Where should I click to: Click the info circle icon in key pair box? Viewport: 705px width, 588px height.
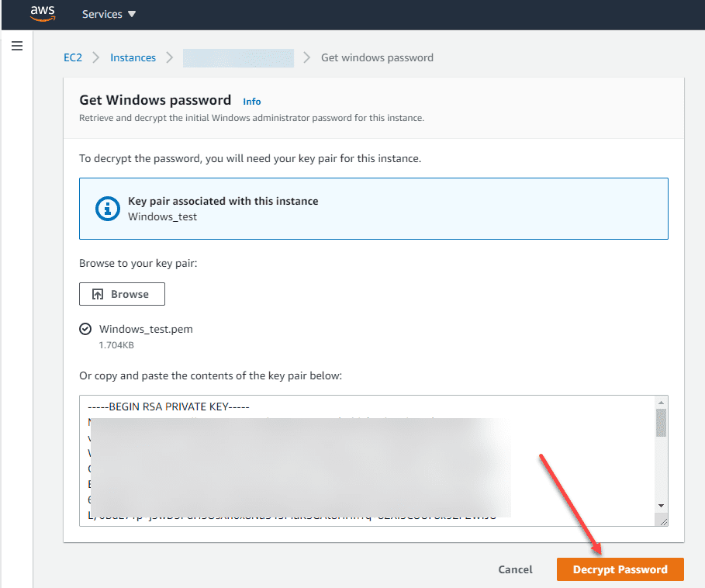click(x=108, y=209)
